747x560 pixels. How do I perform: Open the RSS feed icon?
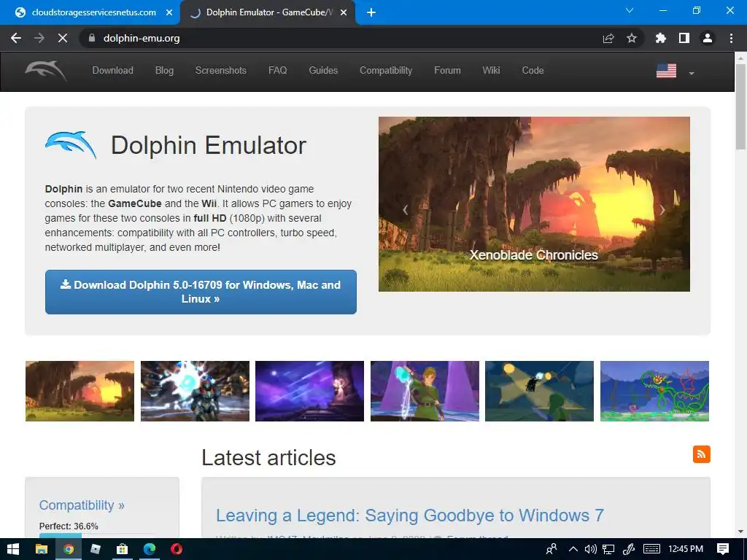click(701, 454)
